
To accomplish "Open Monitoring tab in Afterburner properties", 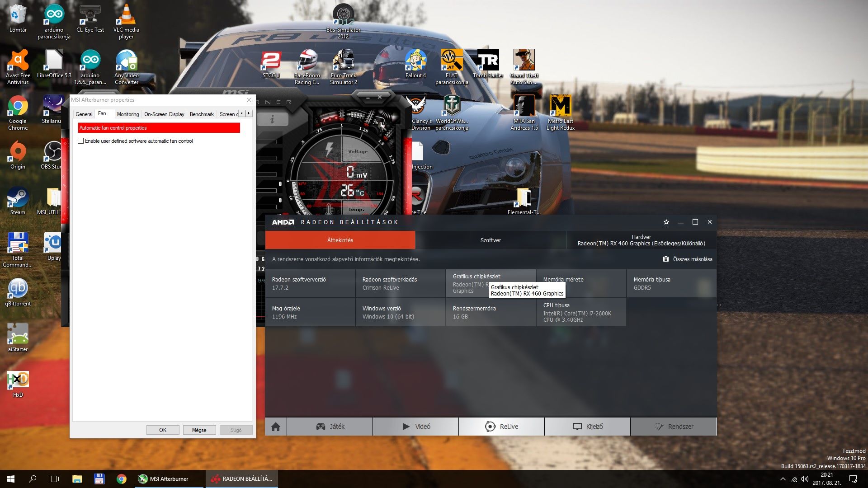I will (x=128, y=114).
